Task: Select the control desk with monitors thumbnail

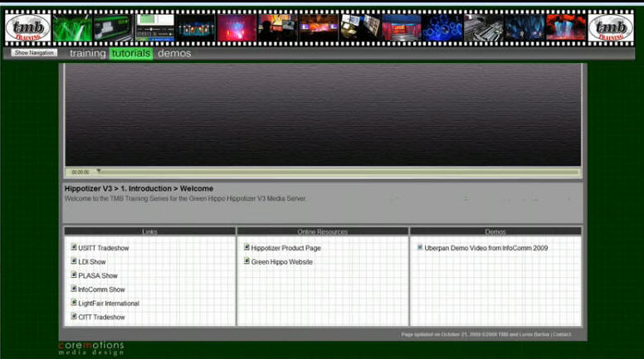Action: pos(360,28)
